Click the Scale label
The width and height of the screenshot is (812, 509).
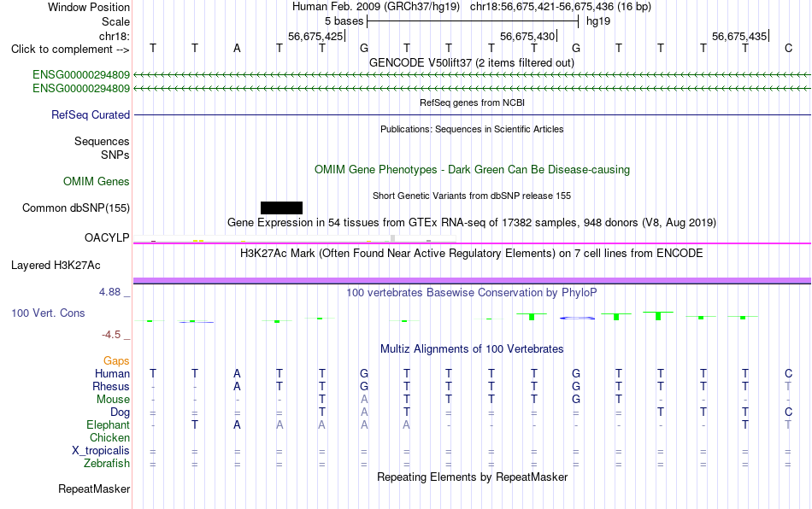[115, 21]
